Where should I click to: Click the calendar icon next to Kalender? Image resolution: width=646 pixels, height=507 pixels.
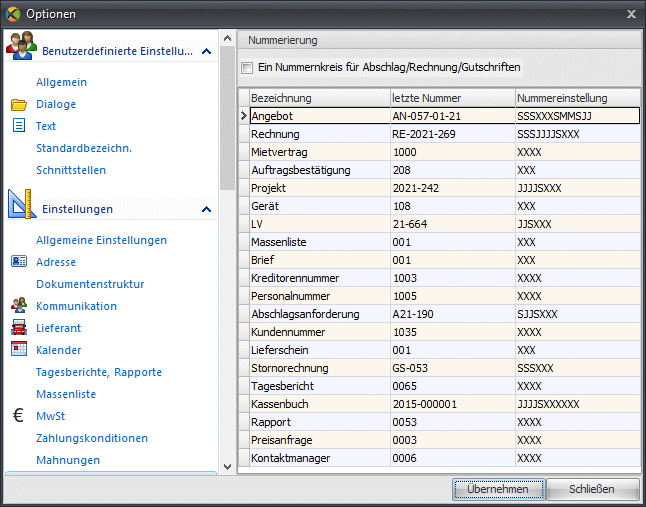[x=19, y=349]
